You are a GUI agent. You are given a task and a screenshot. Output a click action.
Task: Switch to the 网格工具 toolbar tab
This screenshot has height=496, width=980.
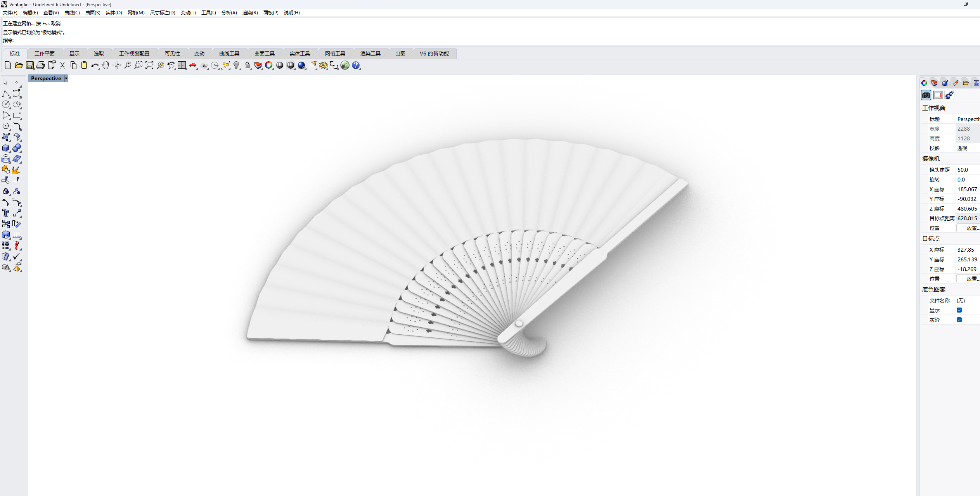(x=335, y=54)
